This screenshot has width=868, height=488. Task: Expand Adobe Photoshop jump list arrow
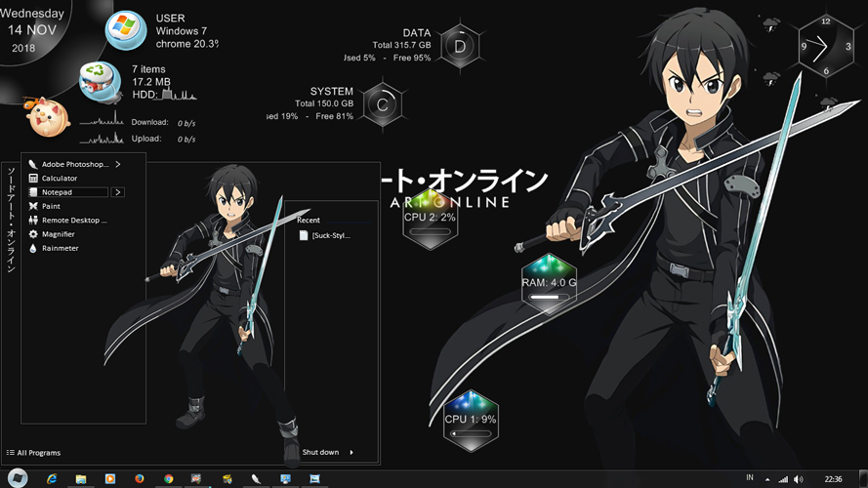(118, 164)
